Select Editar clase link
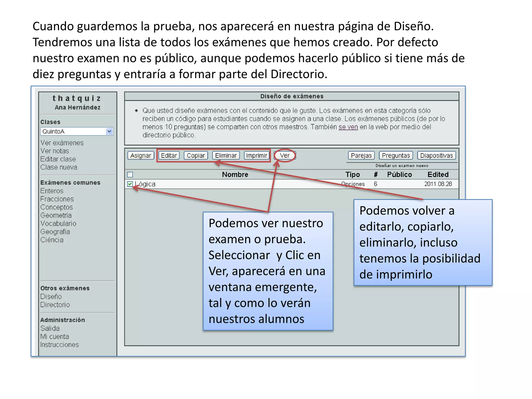Screen dimensions: 532x399 click(x=58, y=159)
